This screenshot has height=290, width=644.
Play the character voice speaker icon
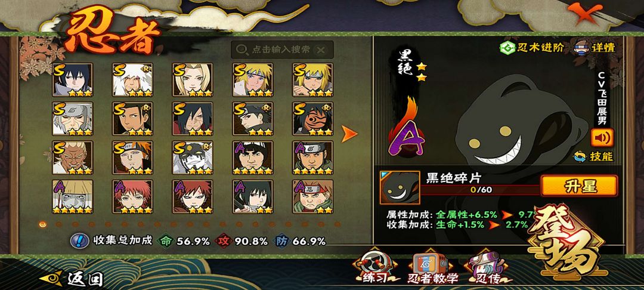602,138
